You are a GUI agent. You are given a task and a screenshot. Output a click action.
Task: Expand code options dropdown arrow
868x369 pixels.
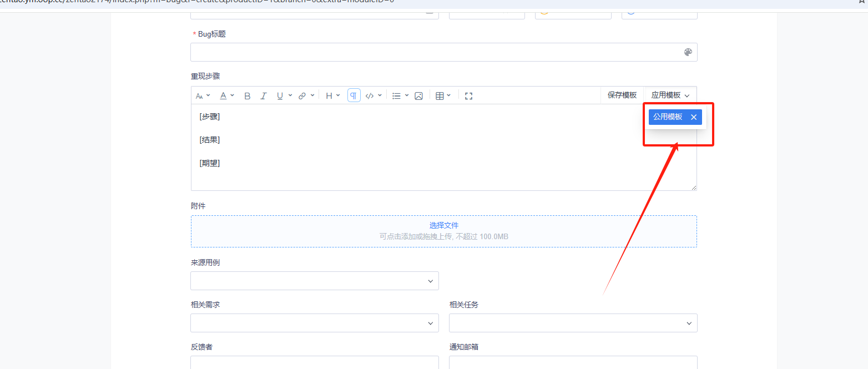[x=380, y=95]
